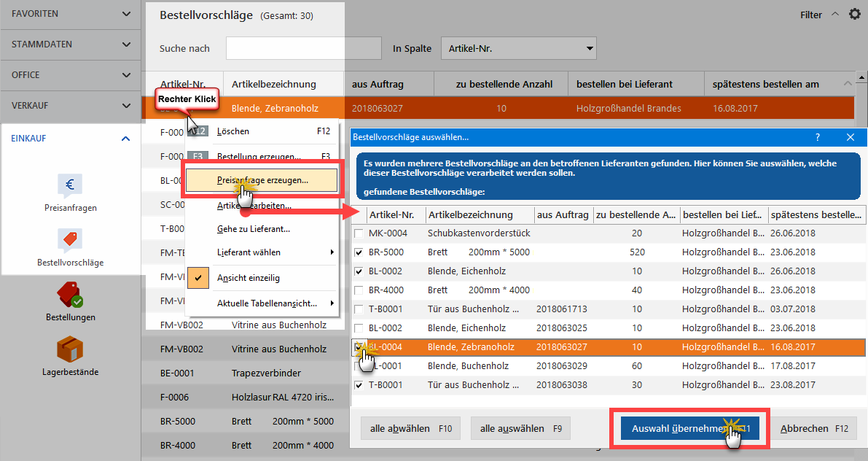868x461 pixels.
Task: Collapse the EINKAUF sidebar section
Action: click(x=125, y=139)
